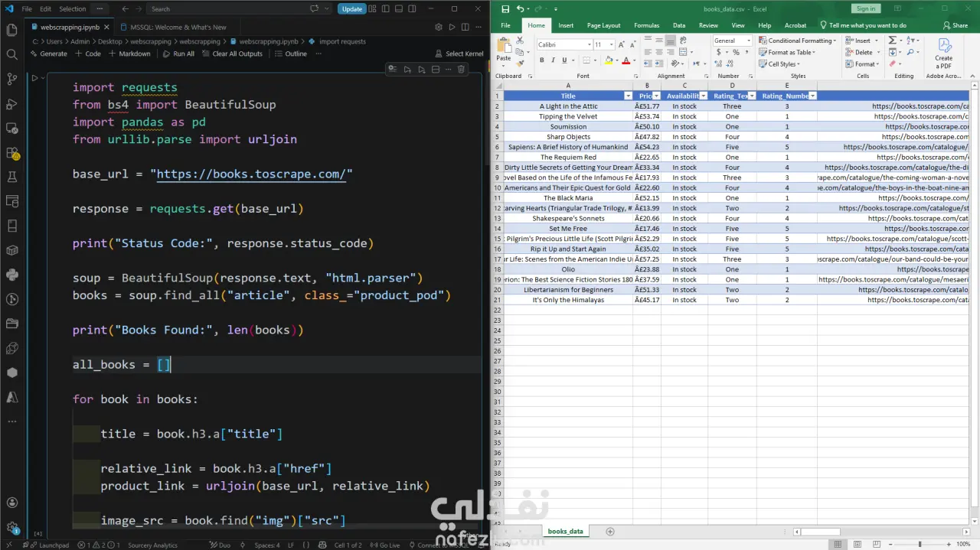This screenshot has width=980, height=550.
Task: Open the Formulas ribbon tab in Excel
Action: (646, 25)
